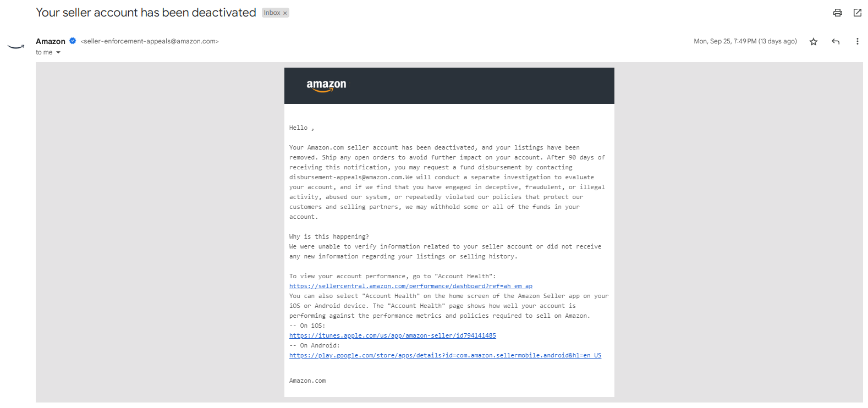
Task: Click the 'Why is this happening?' text
Action: [x=329, y=236]
